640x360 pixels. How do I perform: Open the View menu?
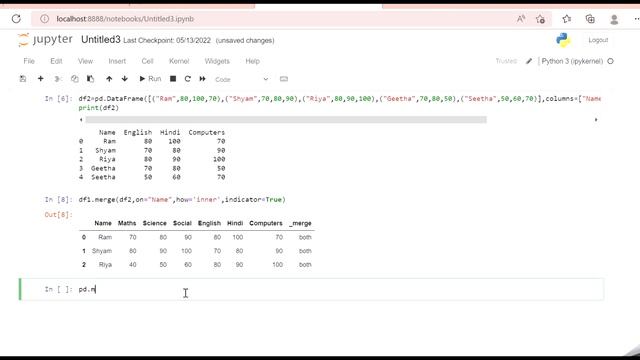pos(85,61)
